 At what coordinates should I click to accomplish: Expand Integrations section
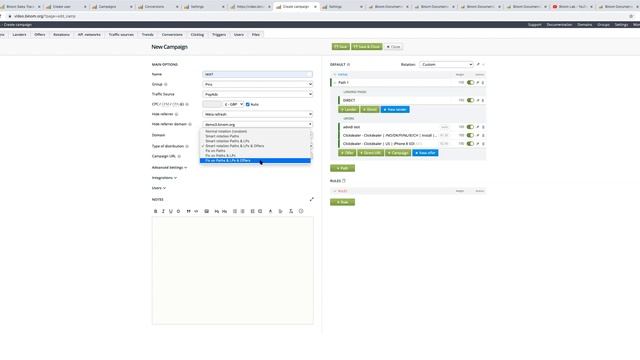[164, 178]
